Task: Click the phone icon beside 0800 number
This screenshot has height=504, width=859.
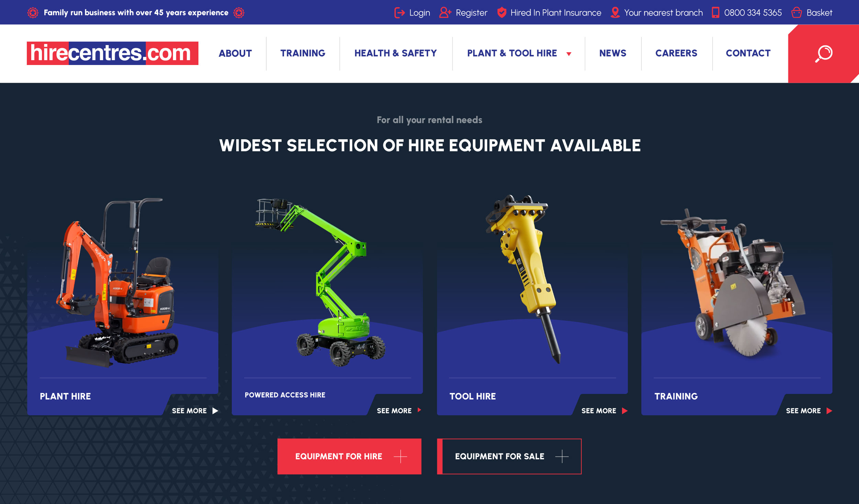Action: pyautogui.click(x=715, y=13)
